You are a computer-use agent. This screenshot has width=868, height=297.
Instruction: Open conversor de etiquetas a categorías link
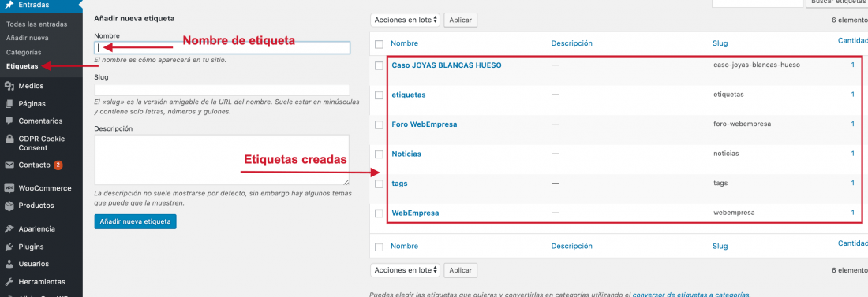click(x=691, y=295)
